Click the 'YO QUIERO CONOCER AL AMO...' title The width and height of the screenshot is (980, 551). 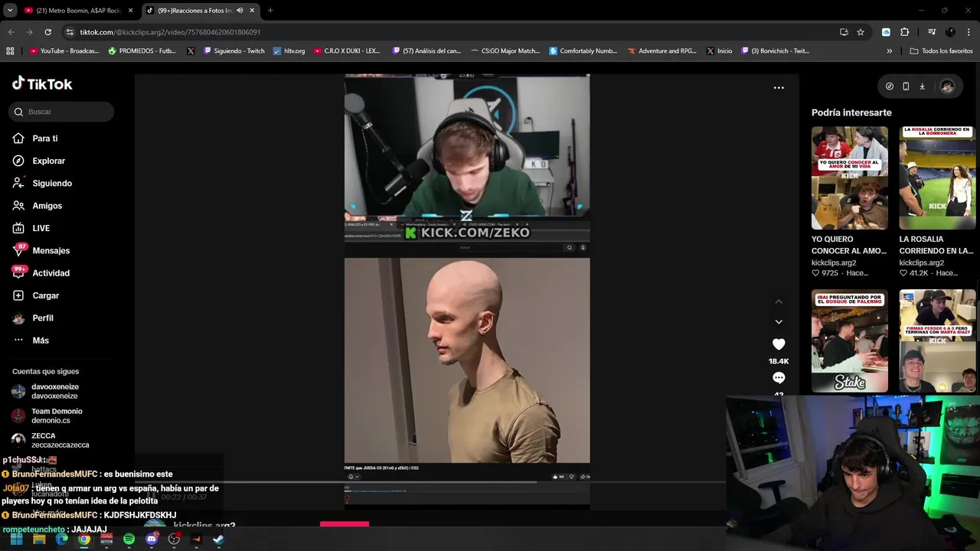coord(849,245)
